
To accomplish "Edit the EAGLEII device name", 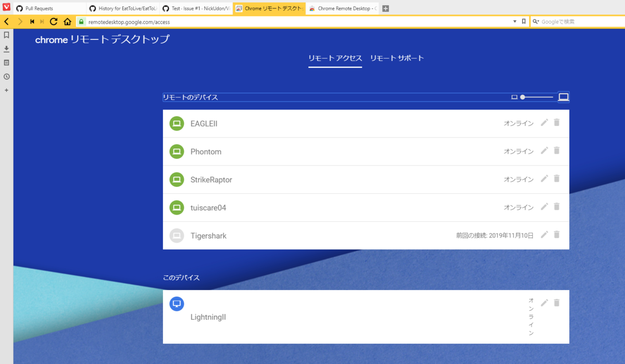I will pyautogui.click(x=544, y=122).
